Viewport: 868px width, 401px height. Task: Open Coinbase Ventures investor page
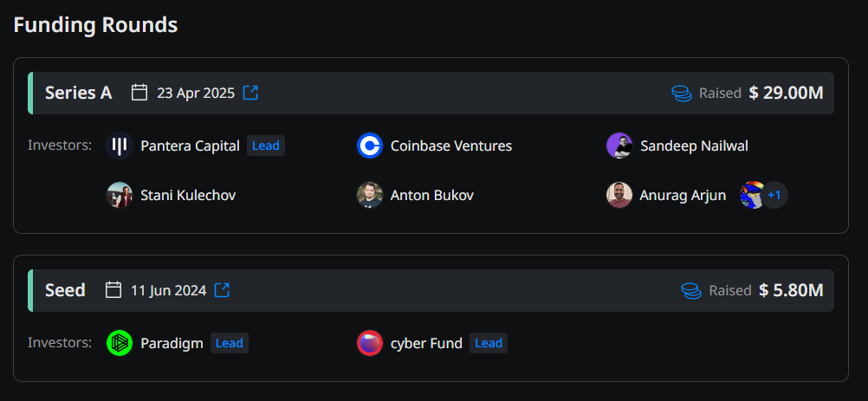(450, 146)
